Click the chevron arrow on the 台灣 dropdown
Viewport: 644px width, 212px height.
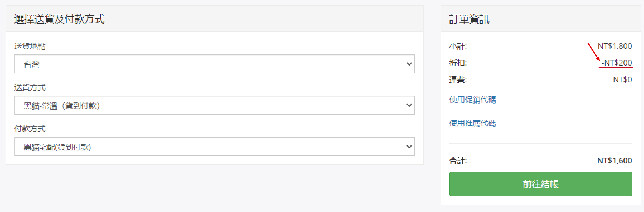click(x=409, y=64)
